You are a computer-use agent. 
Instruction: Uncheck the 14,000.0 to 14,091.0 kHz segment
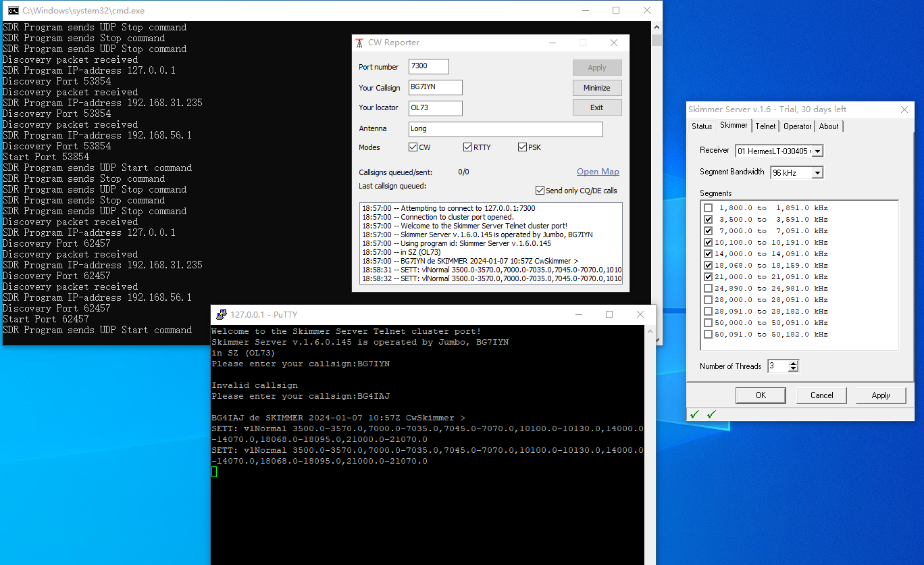click(708, 254)
